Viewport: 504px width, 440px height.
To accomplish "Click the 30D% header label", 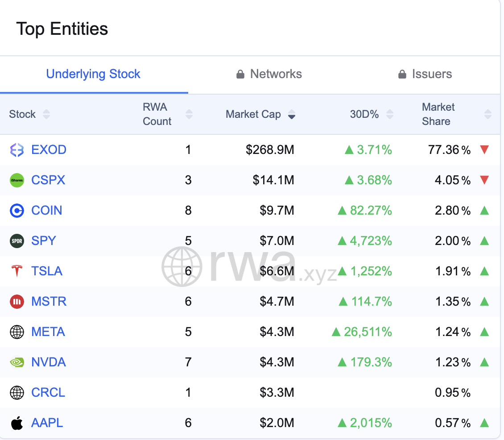I will tap(364, 114).
